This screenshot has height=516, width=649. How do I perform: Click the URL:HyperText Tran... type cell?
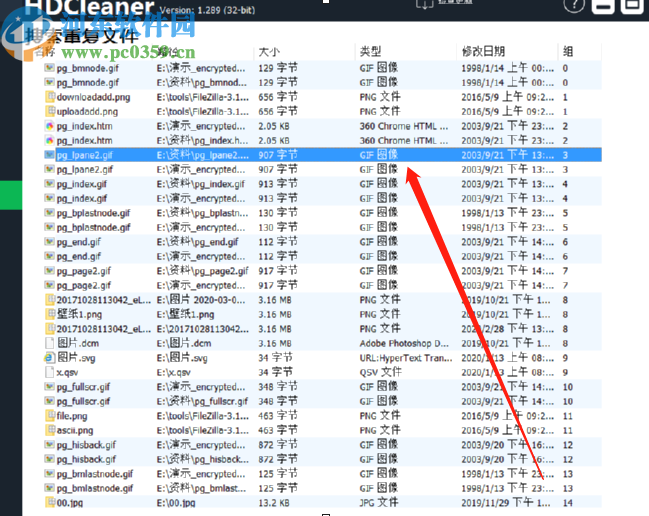coord(406,358)
